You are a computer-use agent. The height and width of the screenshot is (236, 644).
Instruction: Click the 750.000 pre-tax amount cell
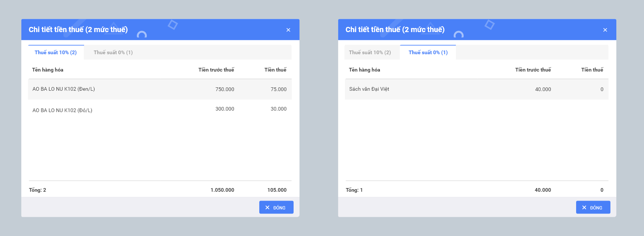pyautogui.click(x=225, y=89)
